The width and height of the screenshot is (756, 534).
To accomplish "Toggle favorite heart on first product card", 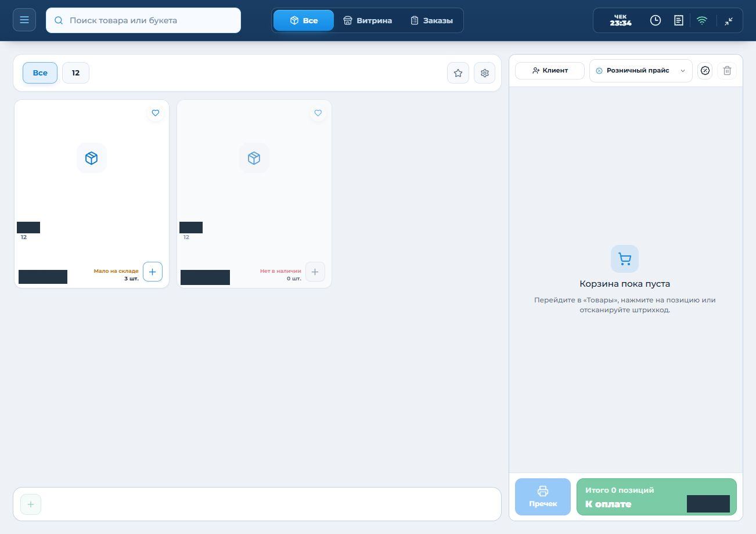I will tap(155, 113).
